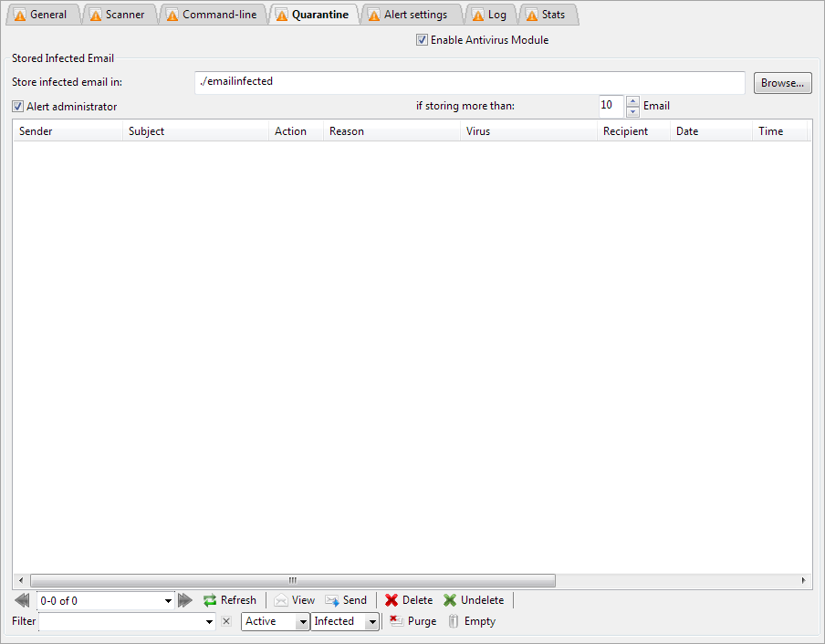
Task: Click the horizontal scrollbar of the email list
Action: pos(292,580)
